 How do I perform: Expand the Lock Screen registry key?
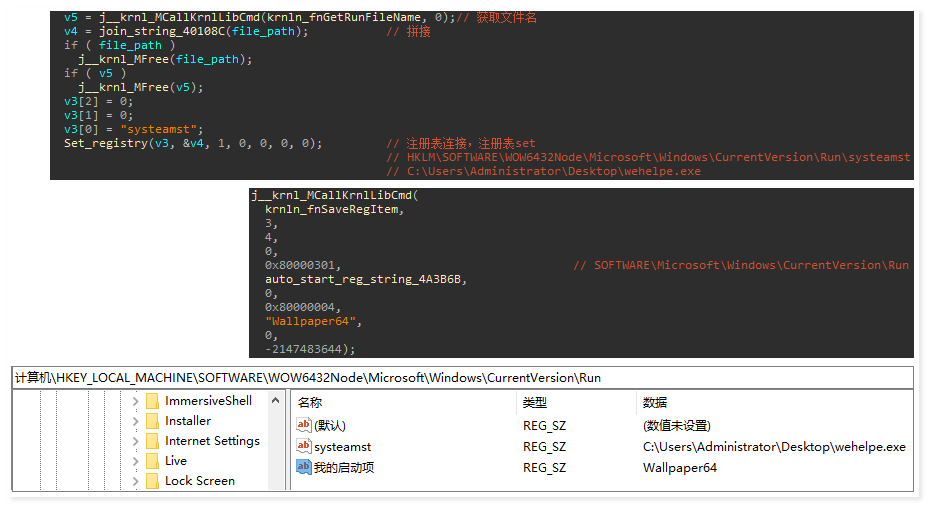[135, 481]
